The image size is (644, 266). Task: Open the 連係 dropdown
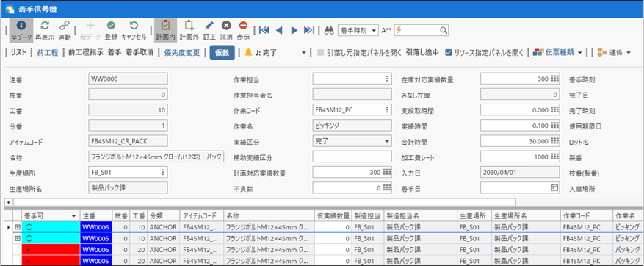[x=629, y=53]
